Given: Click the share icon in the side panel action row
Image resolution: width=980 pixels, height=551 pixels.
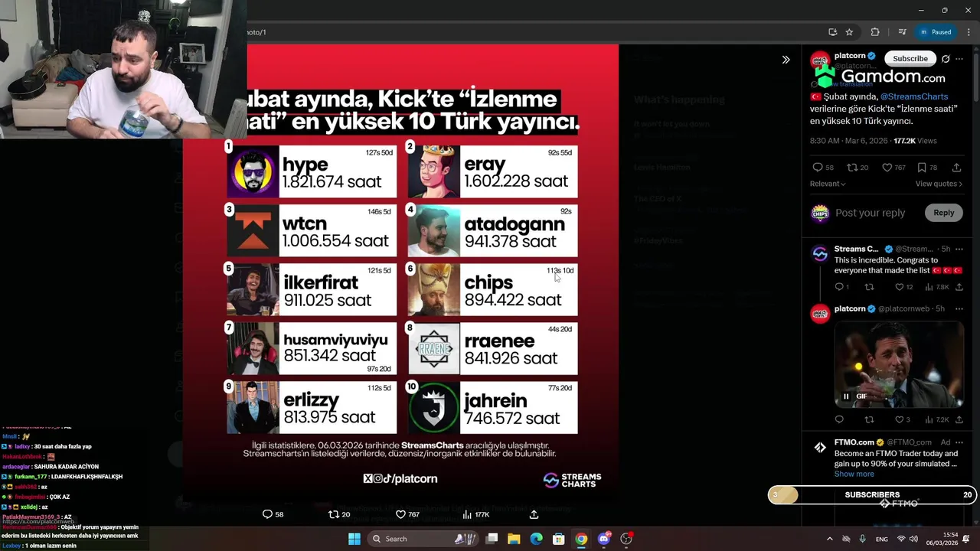Looking at the screenshot, I should coord(956,168).
